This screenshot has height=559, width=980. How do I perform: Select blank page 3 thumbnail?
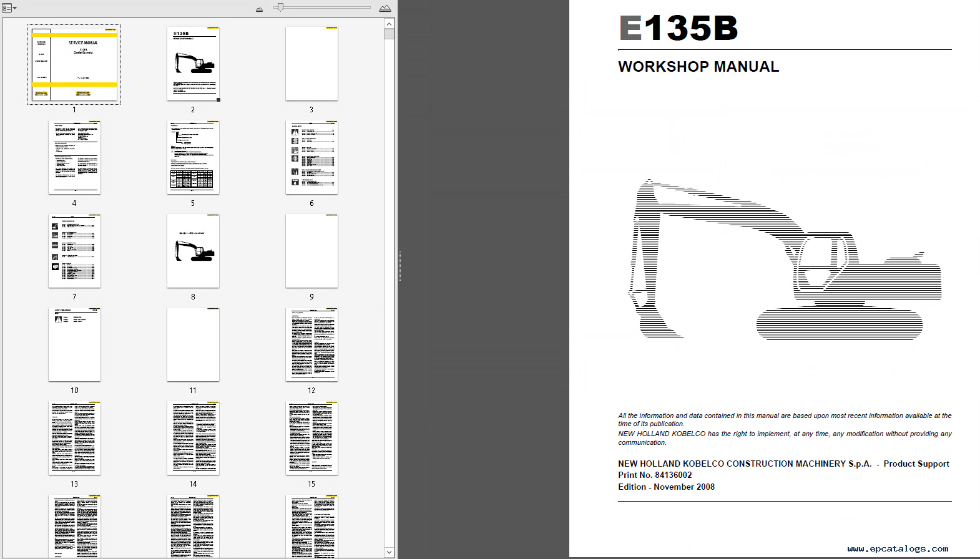pos(311,64)
